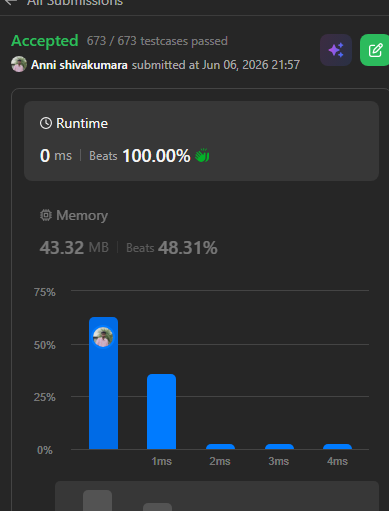
Task: Open the AI analyze sparkle button
Action: pos(336,50)
